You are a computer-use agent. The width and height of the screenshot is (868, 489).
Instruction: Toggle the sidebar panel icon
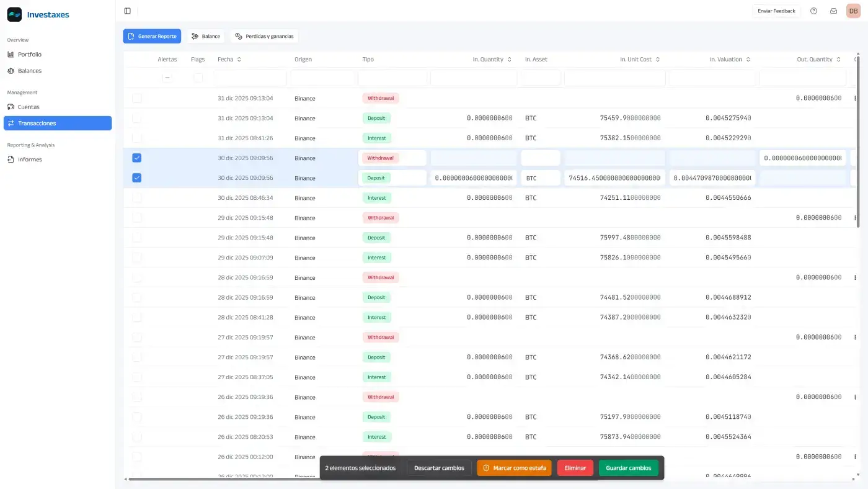(128, 11)
